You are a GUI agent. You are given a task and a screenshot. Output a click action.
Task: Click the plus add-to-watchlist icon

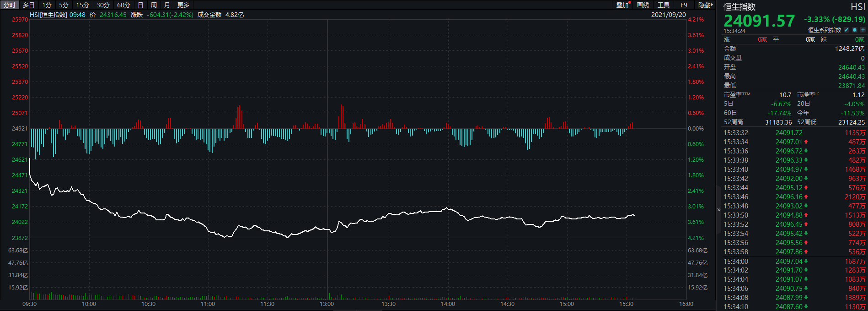pos(863,30)
